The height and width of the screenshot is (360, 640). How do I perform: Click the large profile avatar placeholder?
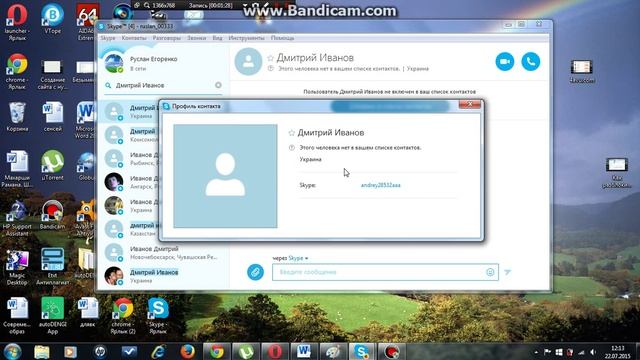pyautogui.click(x=225, y=176)
